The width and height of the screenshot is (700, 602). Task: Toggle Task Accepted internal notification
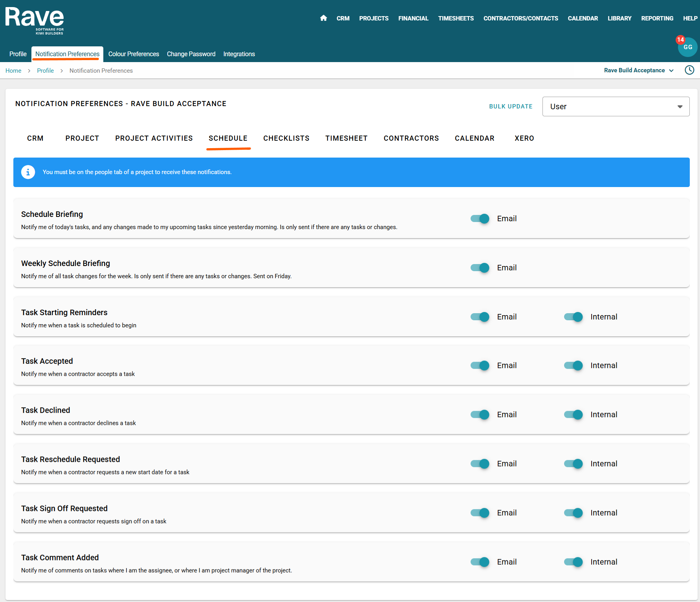point(574,365)
